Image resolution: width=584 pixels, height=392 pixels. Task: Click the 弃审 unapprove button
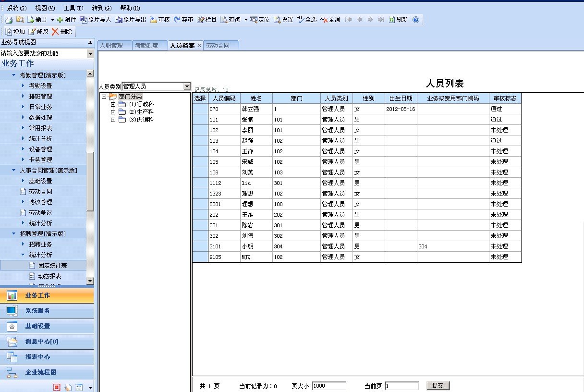[x=183, y=20]
